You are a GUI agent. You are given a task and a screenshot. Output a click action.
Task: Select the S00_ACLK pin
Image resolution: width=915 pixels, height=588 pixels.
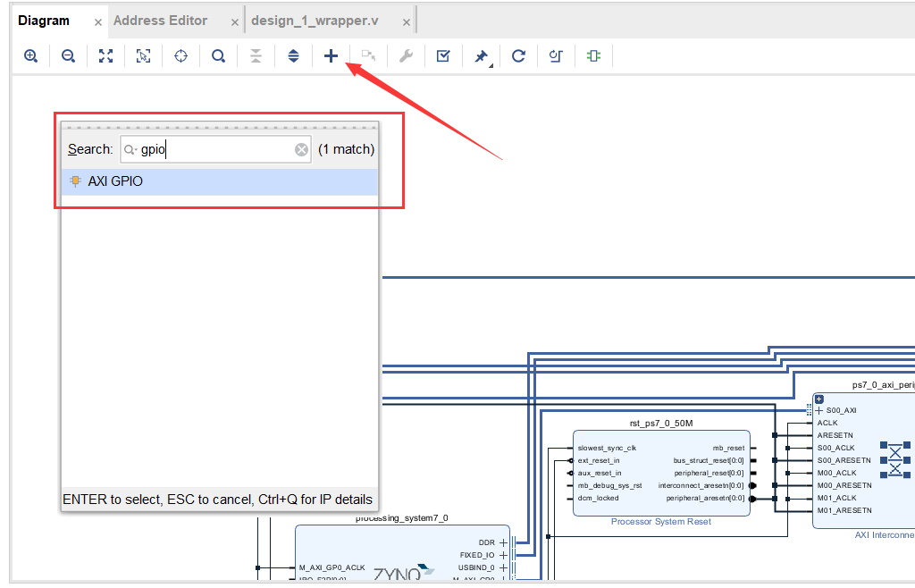coord(835,448)
